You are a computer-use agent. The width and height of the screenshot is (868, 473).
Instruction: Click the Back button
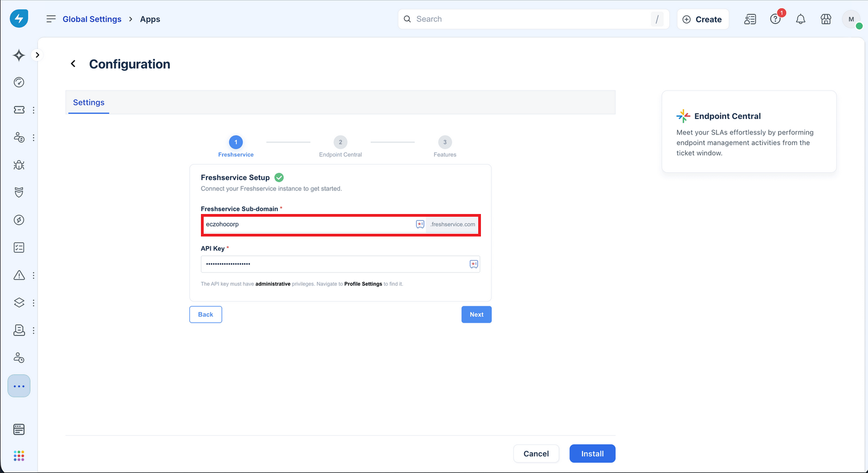click(205, 314)
